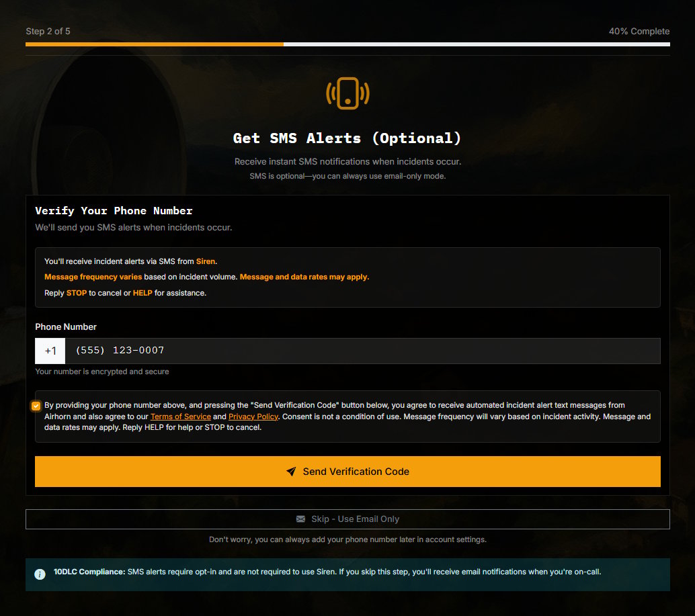
Task: Click the "10DLC Compliance:" bold label
Action: pyautogui.click(x=89, y=572)
